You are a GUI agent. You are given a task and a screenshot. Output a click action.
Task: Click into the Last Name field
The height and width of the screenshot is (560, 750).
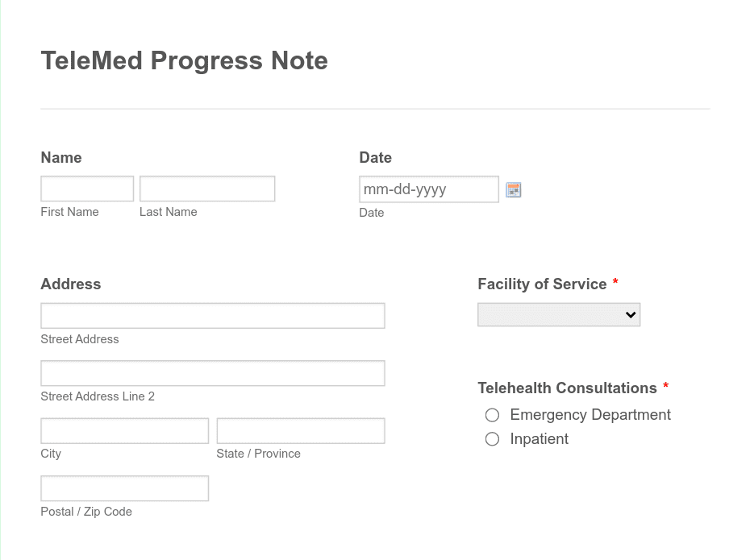point(206,188)
